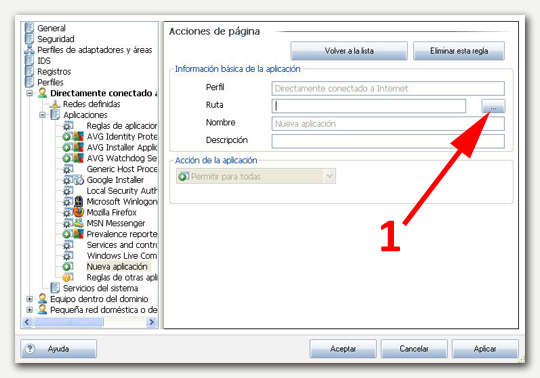
Task: Click the gear icon for Local Security Authority
Action: [68, 191]
